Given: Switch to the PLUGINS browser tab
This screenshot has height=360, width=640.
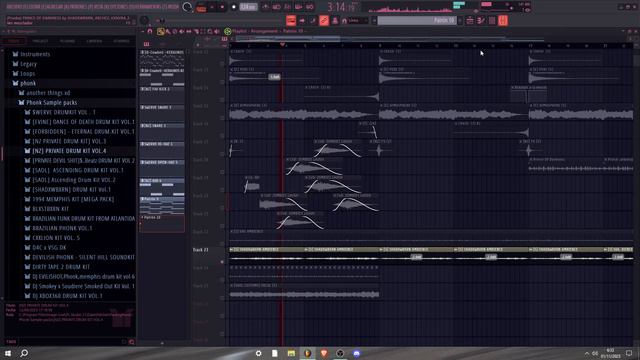Looking at the screenshot, I should tap(67, 41).
